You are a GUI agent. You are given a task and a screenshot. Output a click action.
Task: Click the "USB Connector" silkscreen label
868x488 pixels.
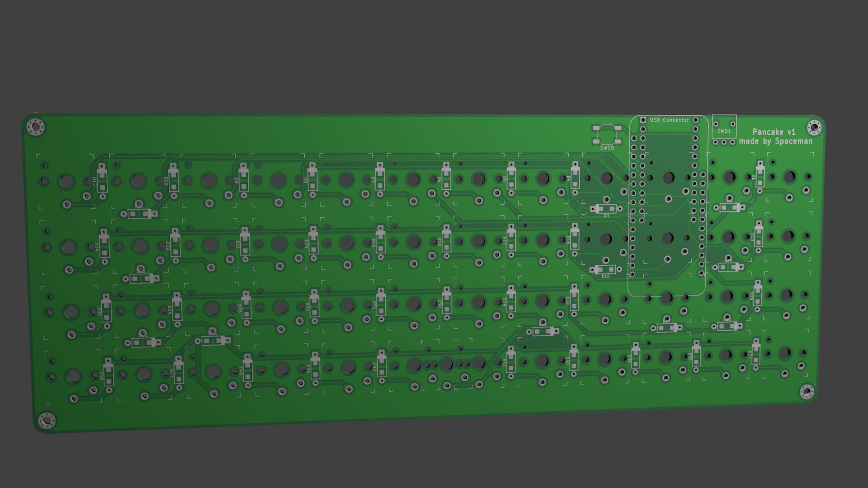click(669, 120)
